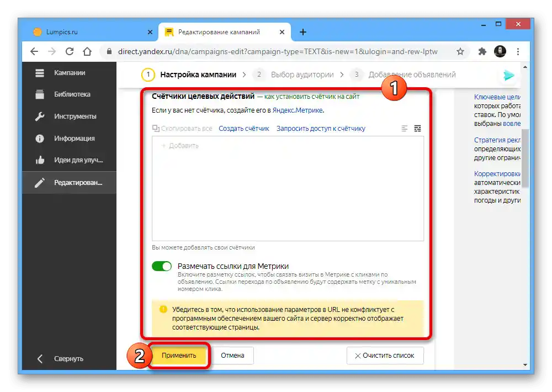Open Кампании in the sidebar
Screen dimensions: 552x392
(x=69, y=72)
